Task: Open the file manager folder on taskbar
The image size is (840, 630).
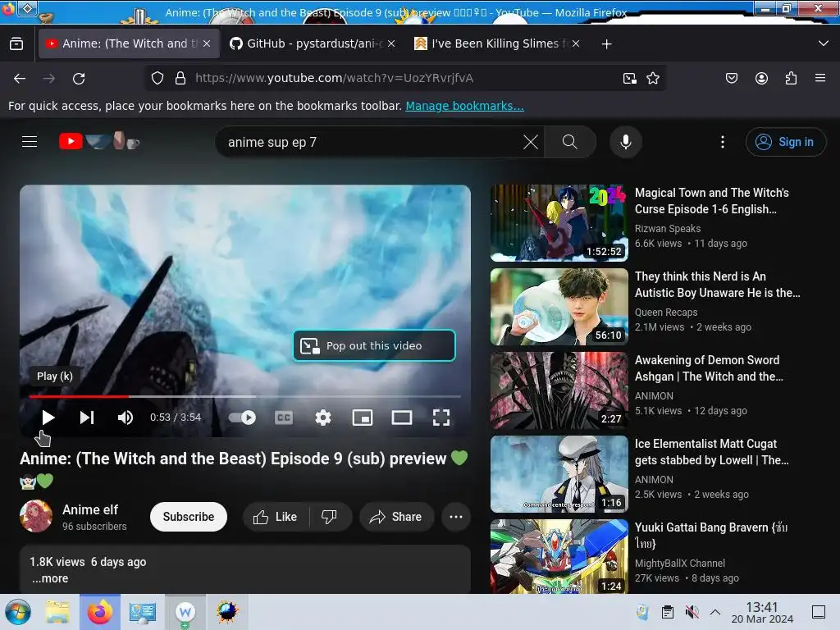Action: 57,612
